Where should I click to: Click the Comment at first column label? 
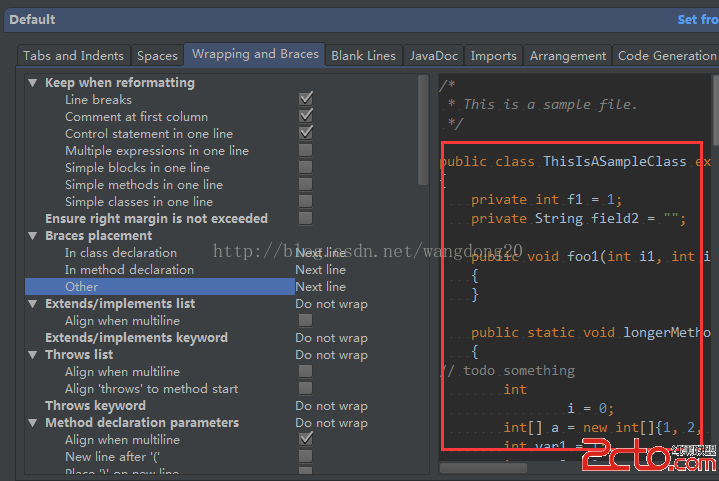136,116
